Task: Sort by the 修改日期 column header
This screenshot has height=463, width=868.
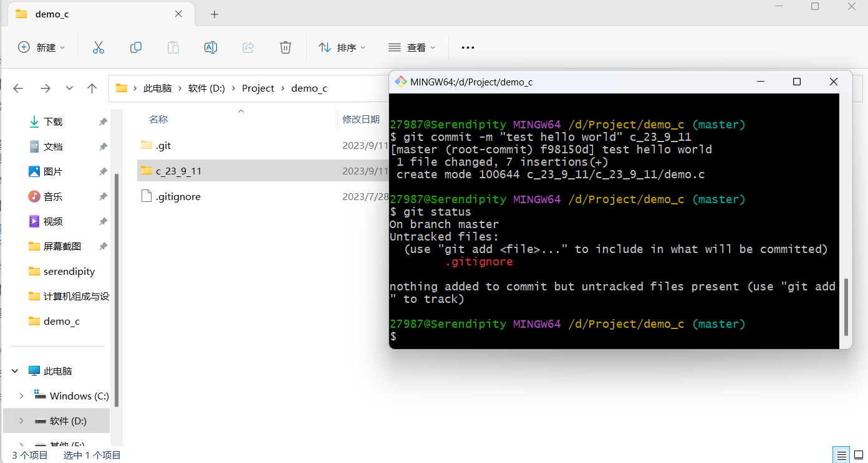Action: 361,120
